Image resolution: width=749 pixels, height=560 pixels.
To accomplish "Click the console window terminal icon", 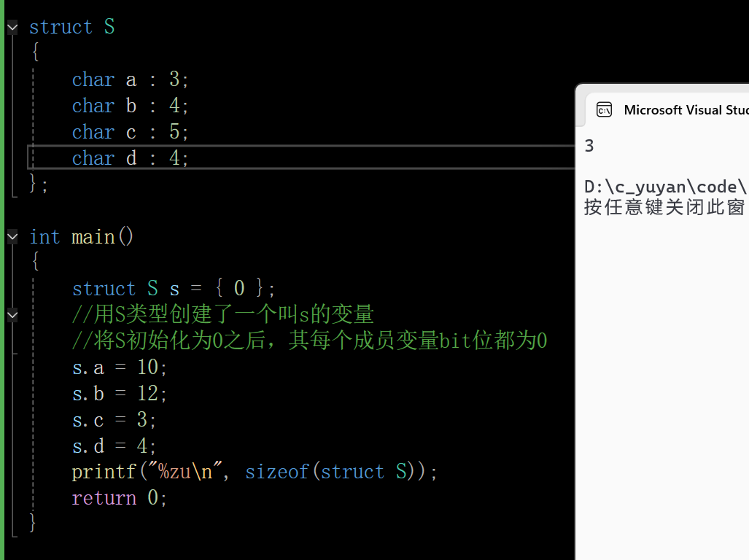I will click(x=604, y=110).
